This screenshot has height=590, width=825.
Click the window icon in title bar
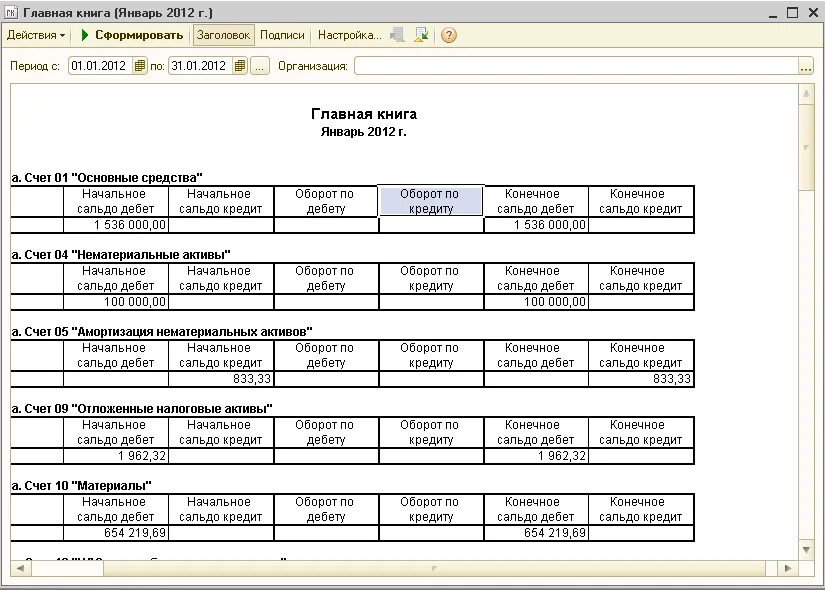(x=11, y=12)
